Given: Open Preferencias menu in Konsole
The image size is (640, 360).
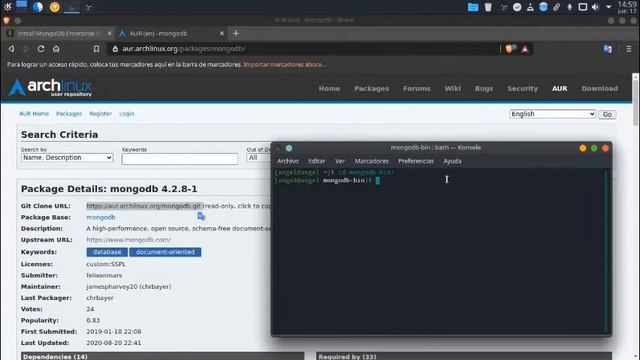Looking at the screenshot, I should 416,161.
